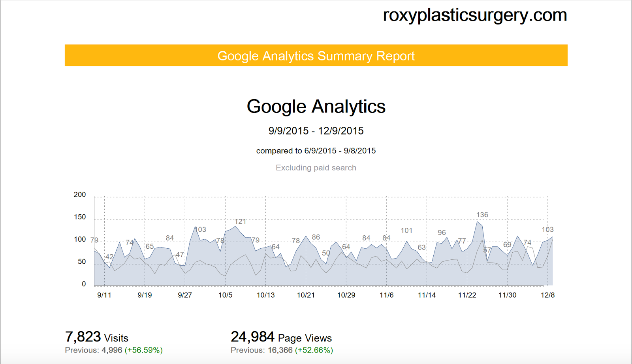The height and width of the screenshot is (364, 632).
Task: Click the 11/30 x-axis date label
Action: click(x=508, y=295)
